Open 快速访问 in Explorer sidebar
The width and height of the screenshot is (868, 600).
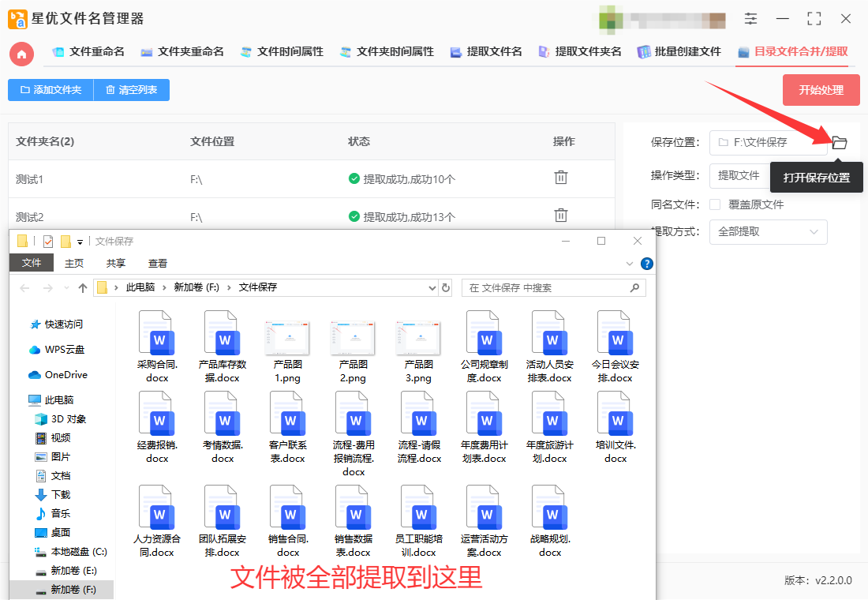pyautogui.click(x=57, y=324)
